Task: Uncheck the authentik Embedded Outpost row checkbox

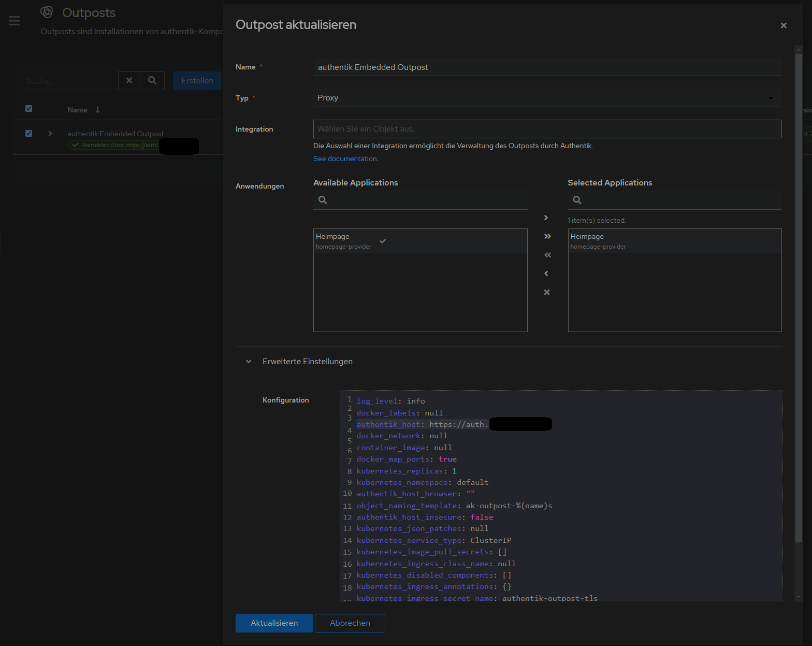Action: point(29,134)
